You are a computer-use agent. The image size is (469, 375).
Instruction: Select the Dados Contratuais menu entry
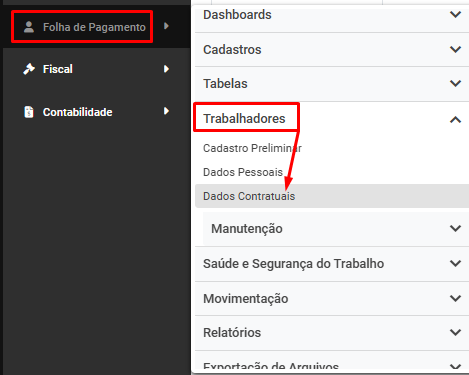332,196
